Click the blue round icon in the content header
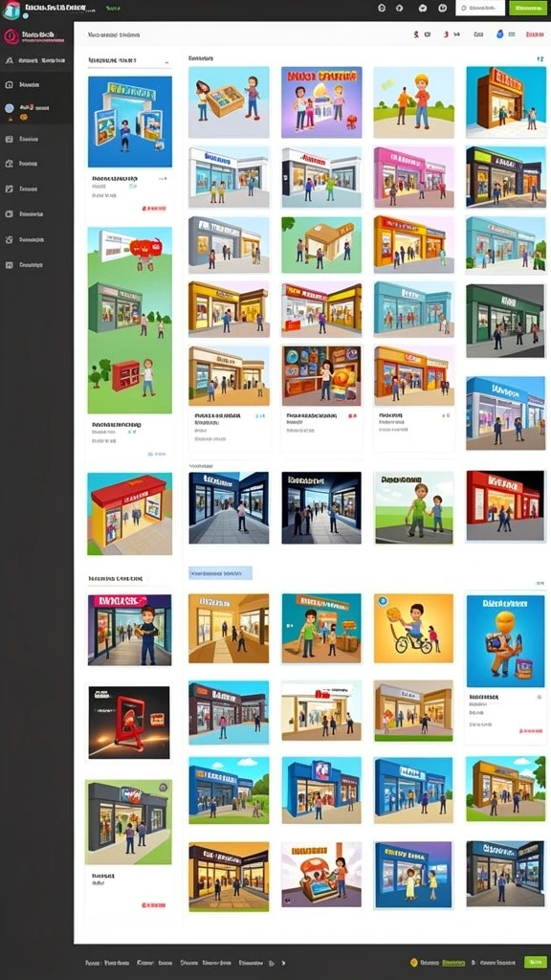Image resolution: width=551 pixels, height=980 pixels. pos(499,34)
